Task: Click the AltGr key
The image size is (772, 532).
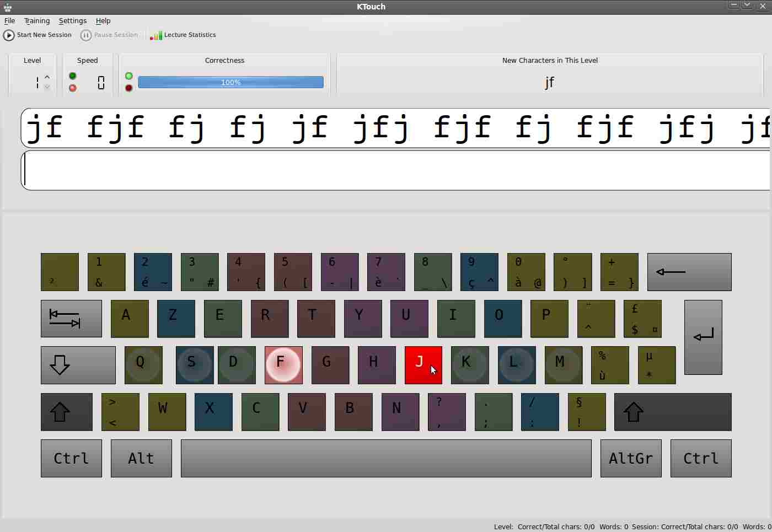Action: [631, 458]
